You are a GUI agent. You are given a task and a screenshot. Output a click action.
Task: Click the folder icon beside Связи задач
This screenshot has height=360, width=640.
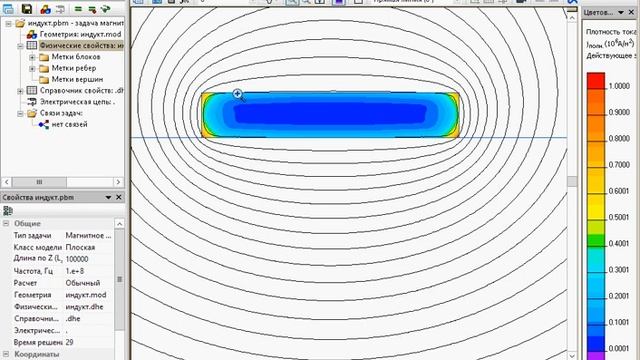31,113
